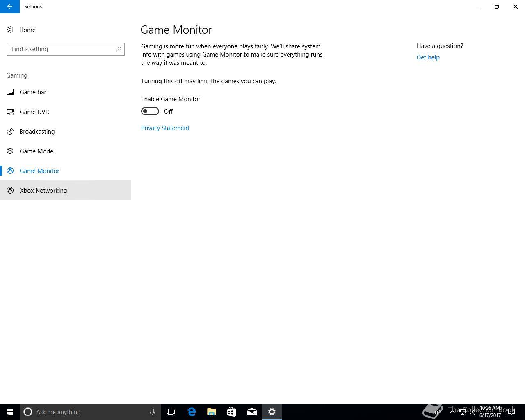Click the Home gear icon

click(10, 30)
